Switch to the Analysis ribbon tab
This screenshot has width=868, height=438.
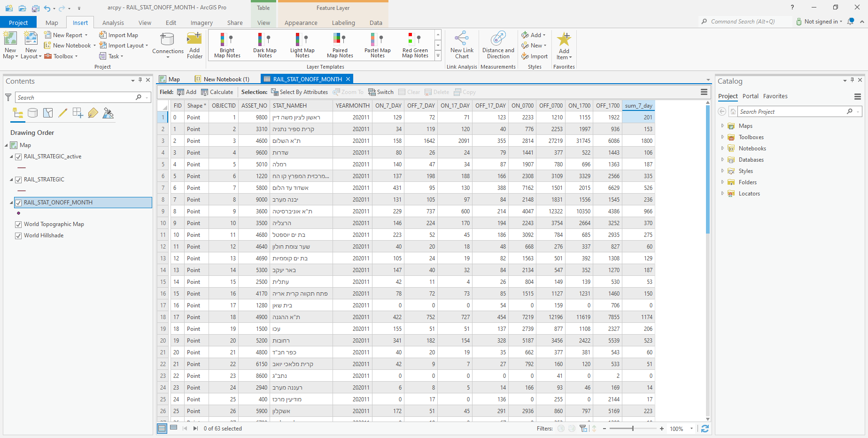(x=113, y=23)
